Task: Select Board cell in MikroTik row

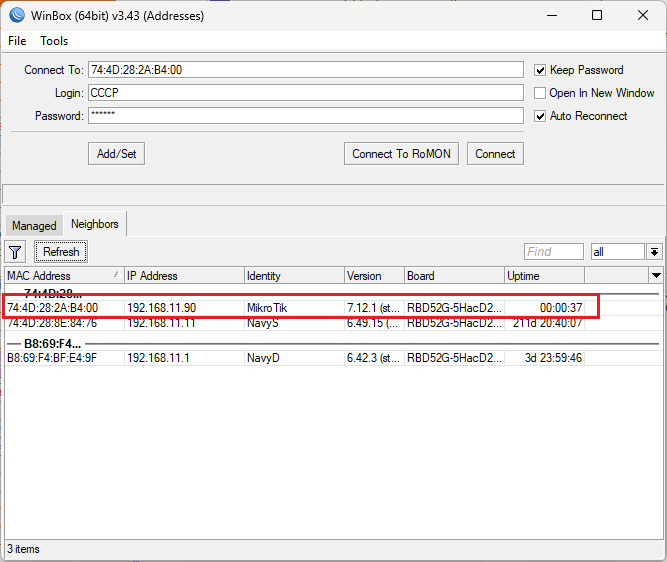Action: pyautogui.click(x=454, y=308)
